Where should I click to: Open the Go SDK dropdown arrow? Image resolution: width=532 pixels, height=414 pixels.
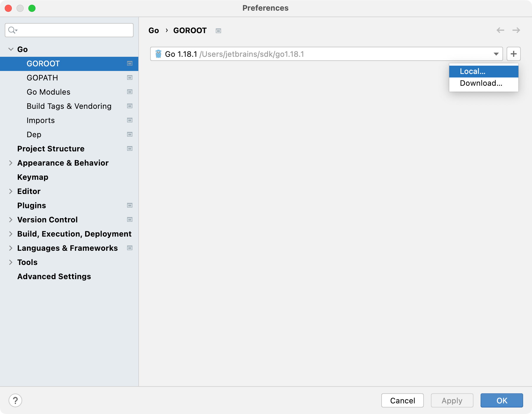tap(496, 54)
